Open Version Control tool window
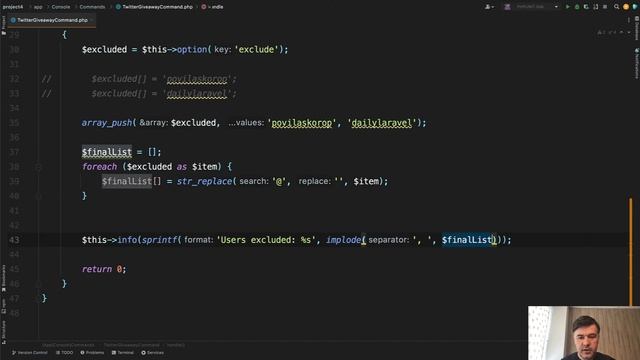The image size is (640, 360). point(30,353)
